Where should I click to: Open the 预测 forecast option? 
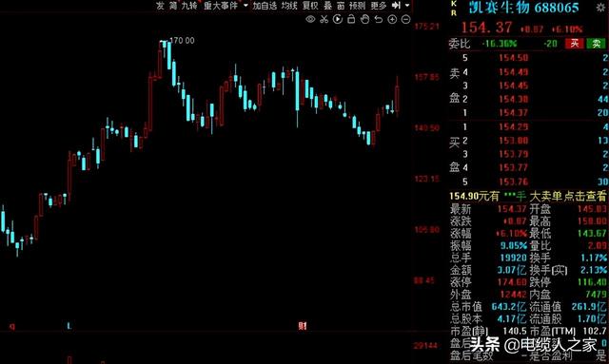(x=358, y=6)
